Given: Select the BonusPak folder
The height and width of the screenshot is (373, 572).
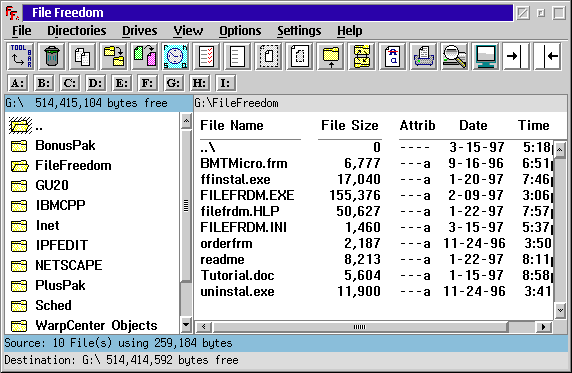Looking at the screenshot, I should 53,146.
